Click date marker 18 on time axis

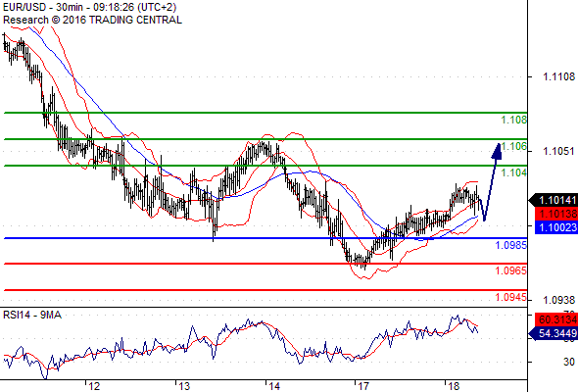454,386
